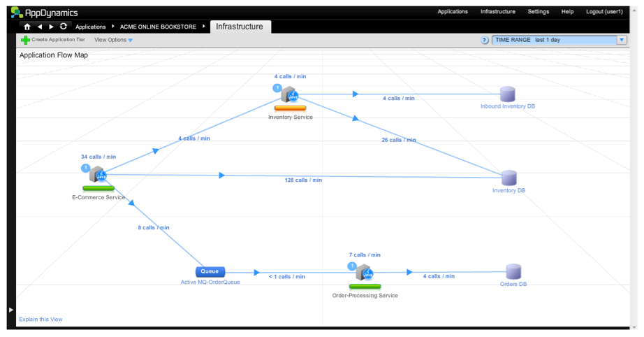Expand the View Options dropdown

tap(113, 40)
